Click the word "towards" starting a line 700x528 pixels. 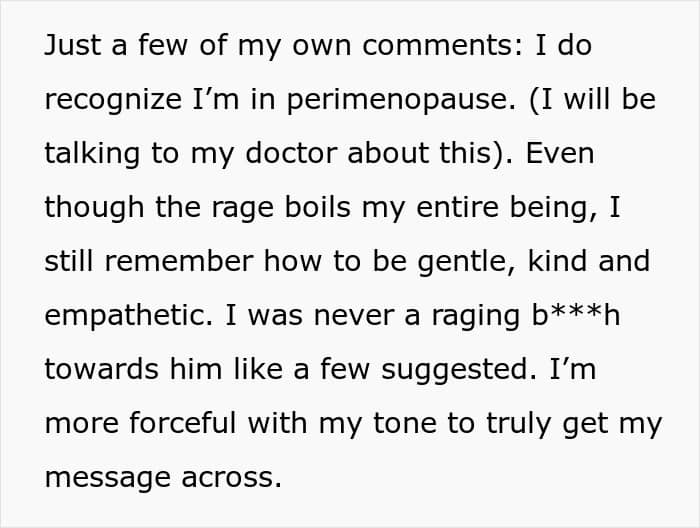[101, 369]
